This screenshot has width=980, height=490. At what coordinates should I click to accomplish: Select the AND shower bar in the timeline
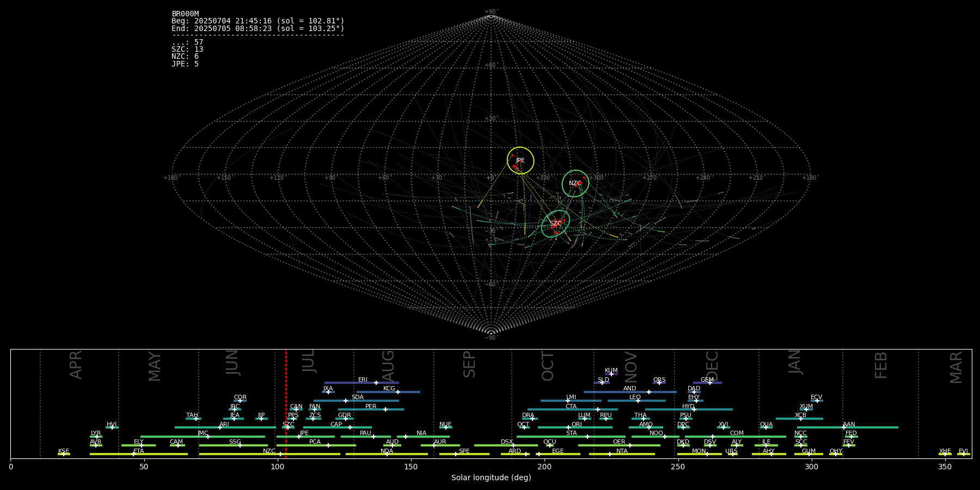point(630,391)
